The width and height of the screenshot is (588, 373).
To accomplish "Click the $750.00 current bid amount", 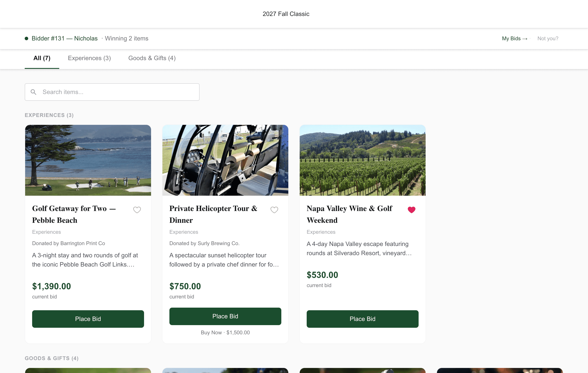I will pyautogui.click(x=185, y=286).
